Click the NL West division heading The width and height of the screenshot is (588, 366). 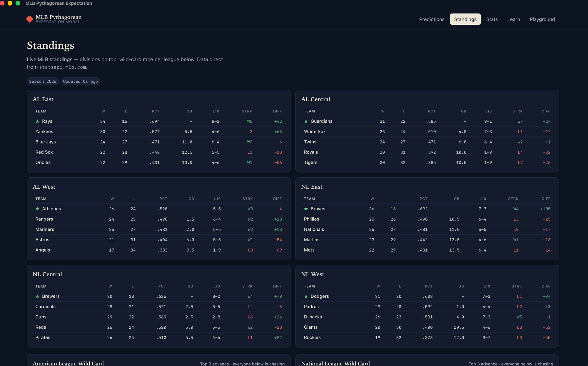tap(313, 274)
